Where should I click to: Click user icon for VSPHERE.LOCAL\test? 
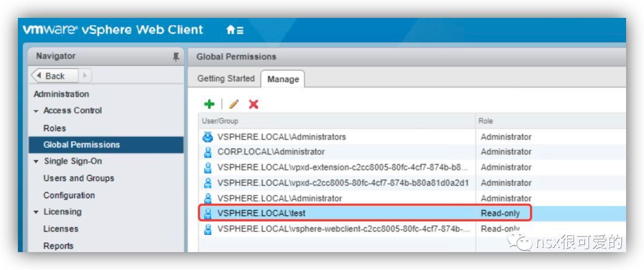pos(208,213)
